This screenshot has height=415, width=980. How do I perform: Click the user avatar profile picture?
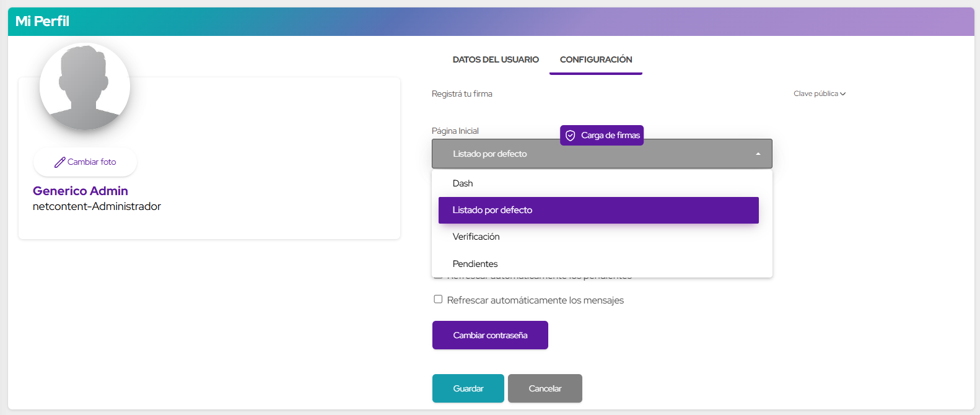pyautogui.click(x=85, y=87)
